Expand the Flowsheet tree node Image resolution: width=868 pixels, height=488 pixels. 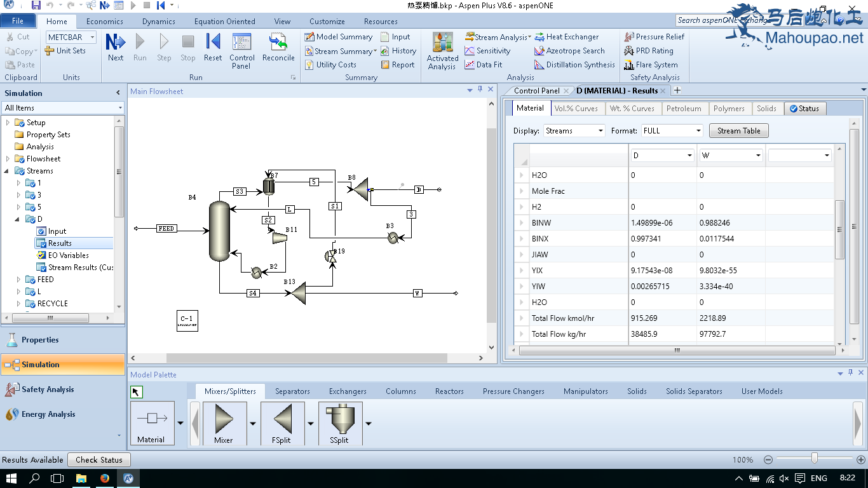8,159
